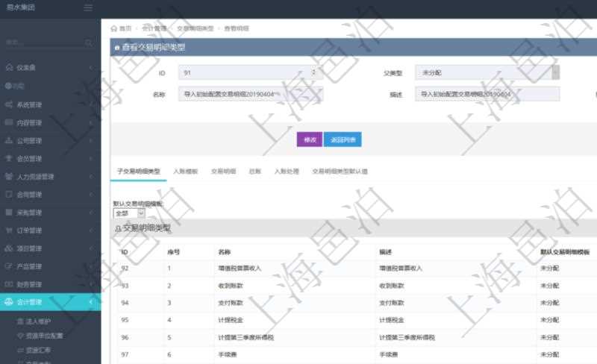This screenshot has height=364, width=597.
Task: Switch to the 总账 tab
Action: click(x=254, y=172)
